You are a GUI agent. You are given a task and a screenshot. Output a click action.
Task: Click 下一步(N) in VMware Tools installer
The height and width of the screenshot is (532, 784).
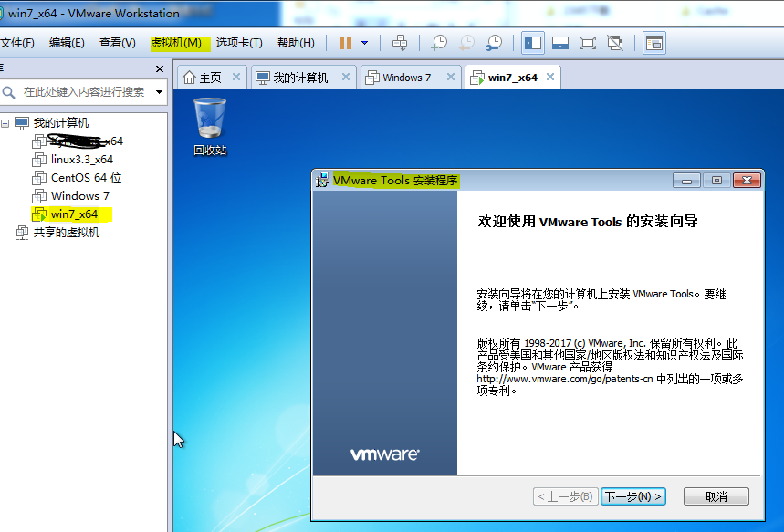point(633,496)
